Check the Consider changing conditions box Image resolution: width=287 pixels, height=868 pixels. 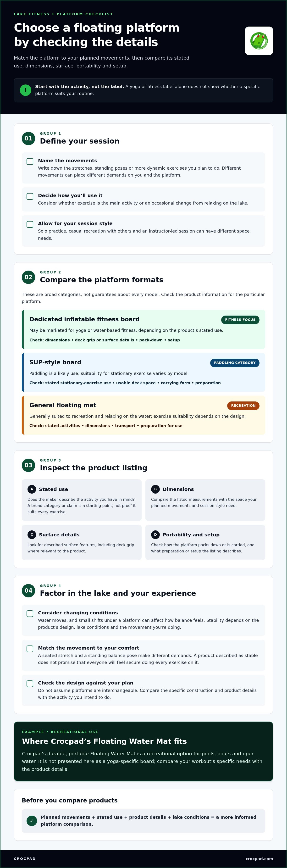[x=30, y=614]
